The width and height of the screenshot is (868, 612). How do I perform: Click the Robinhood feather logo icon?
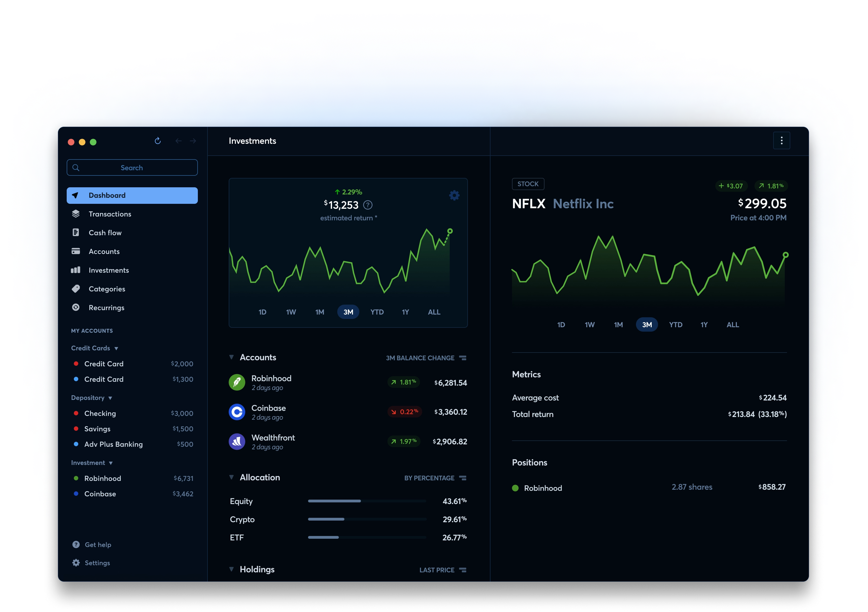click(237, 382)
